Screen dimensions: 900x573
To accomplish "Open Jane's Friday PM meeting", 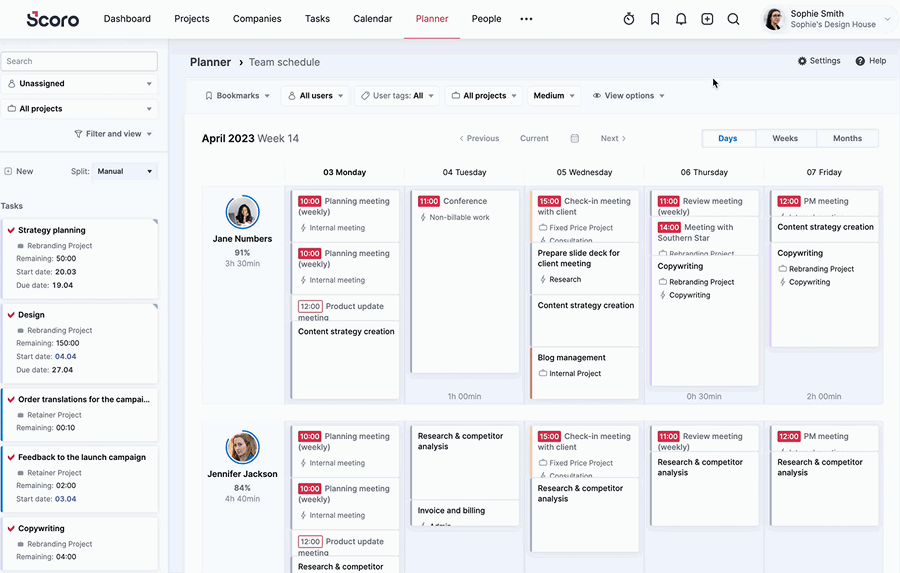I will [824, 203].
